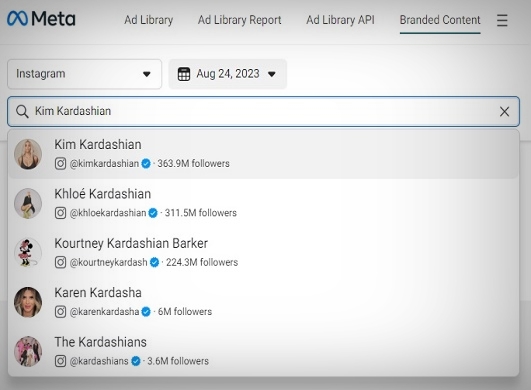Click the @kardashians handle
This screenshot has height=390, width=531.
point(99,361)
